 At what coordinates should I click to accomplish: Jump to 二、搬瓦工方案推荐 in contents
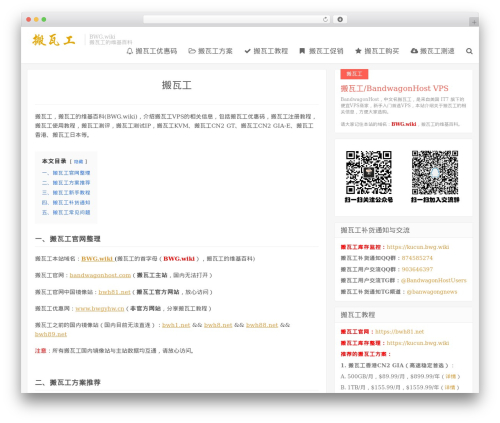[66, 183]
